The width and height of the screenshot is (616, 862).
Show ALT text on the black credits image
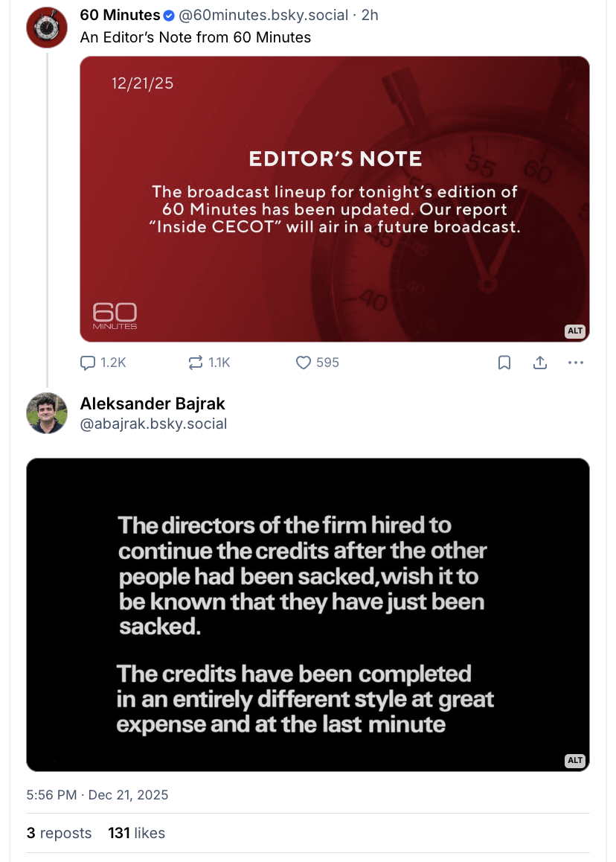tap(575, 760)
